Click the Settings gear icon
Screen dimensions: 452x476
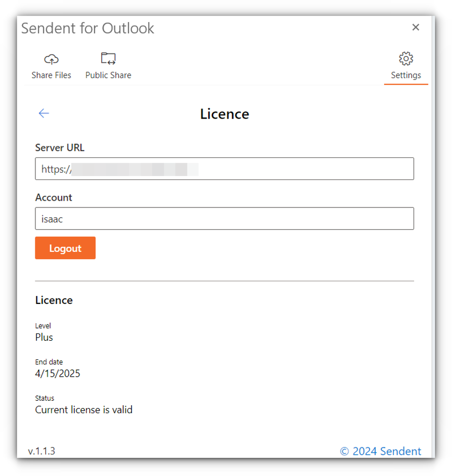pos(406,59)
